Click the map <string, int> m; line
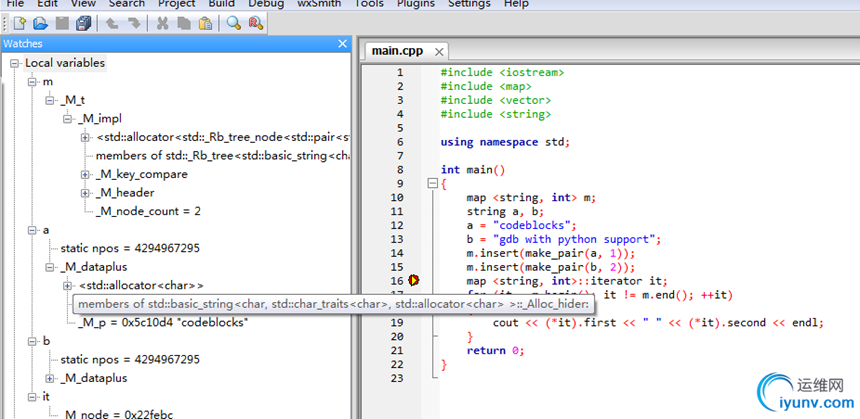The image size is (860, 419). pyautogui.click(x=531, y=197)
